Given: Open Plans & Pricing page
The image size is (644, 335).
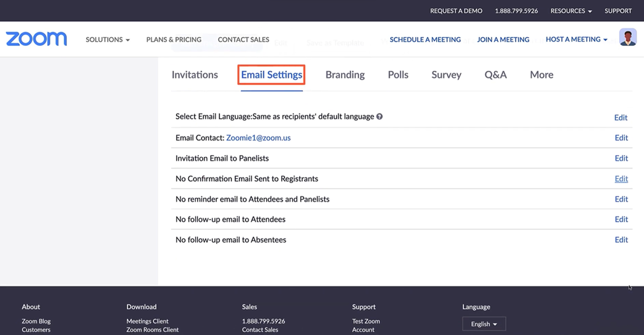Looking at the screenshot, I should tap(173, 40).
